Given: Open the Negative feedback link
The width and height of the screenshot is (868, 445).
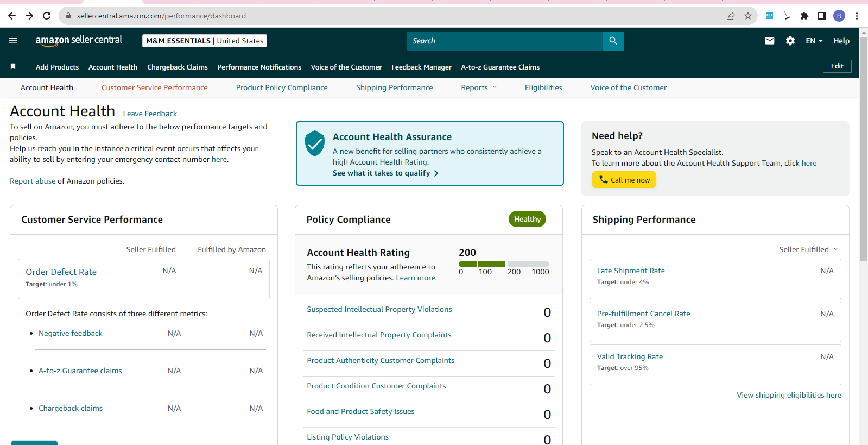Looking at the screenshot, I should pos(71,333).
